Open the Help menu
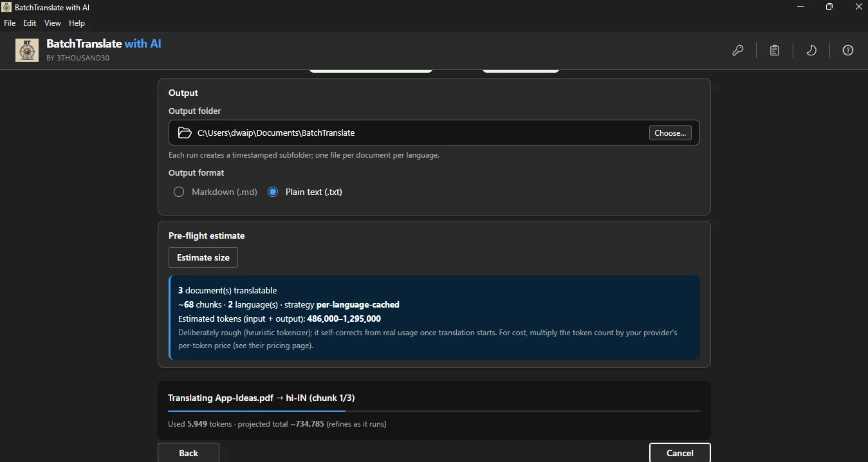Viewport: 868px width, 462px height. [77, 23]
